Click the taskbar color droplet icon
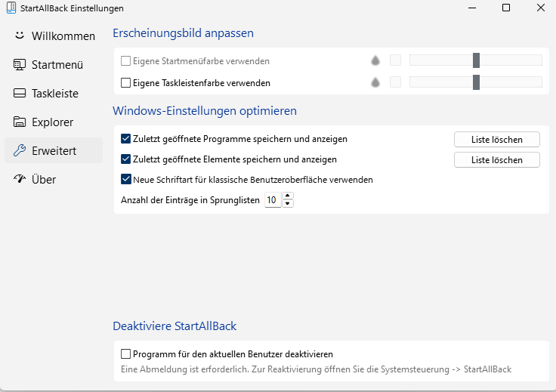 click(375, 82)
